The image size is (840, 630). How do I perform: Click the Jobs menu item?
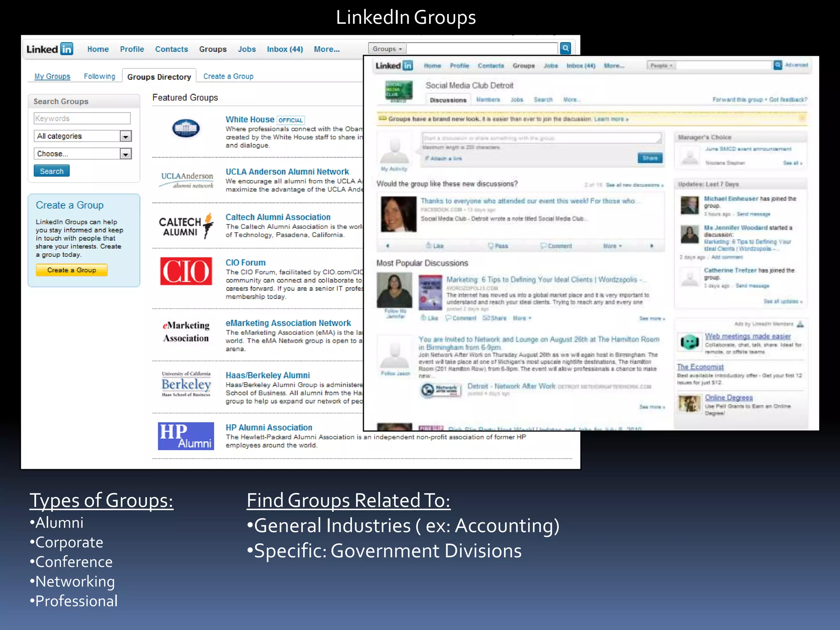pos(247,49)
